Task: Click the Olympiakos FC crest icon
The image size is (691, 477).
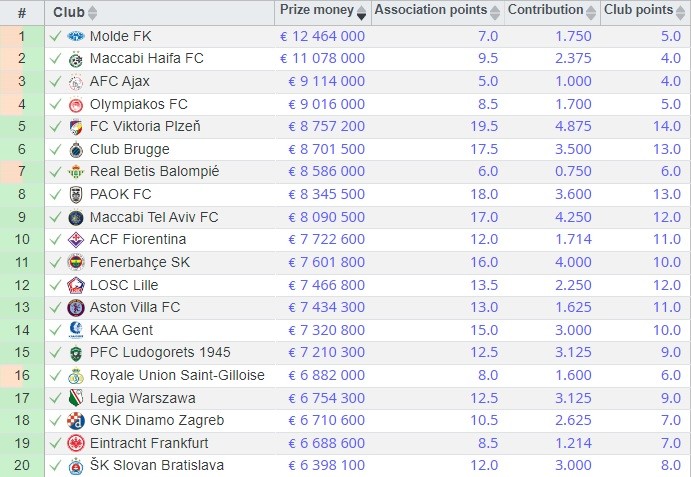Action: [x=76, y=104]
